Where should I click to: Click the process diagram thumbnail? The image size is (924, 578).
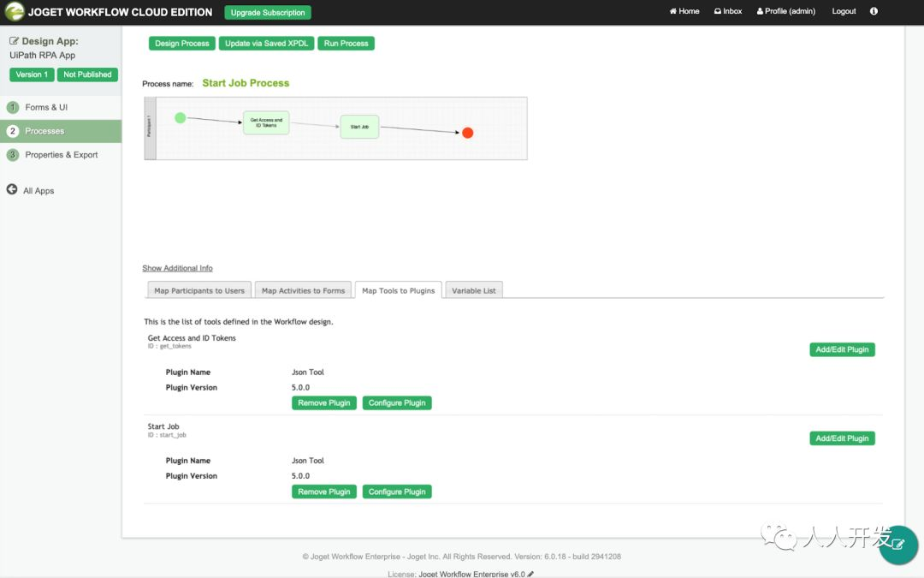[x=336, y=128]
